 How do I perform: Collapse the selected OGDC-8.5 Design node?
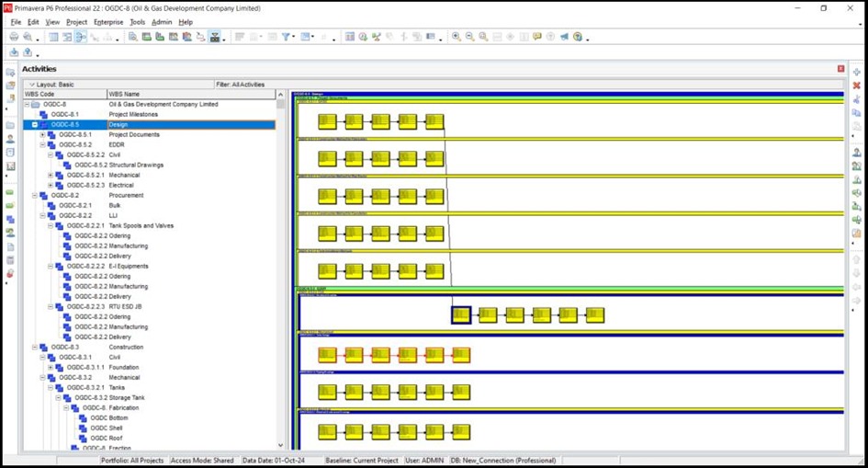(x=35, y=125)
